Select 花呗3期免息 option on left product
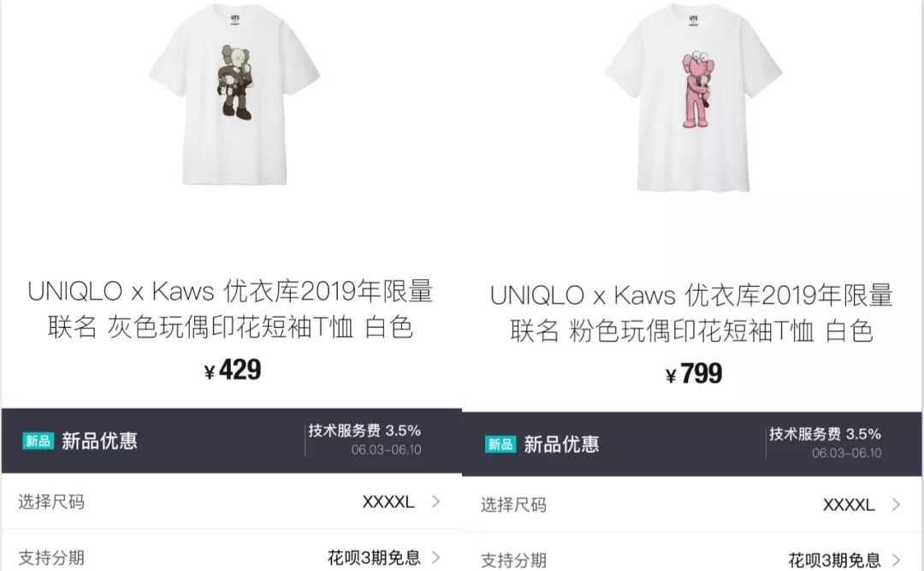This screenshot has width=924, height=571. coord(374,557)
